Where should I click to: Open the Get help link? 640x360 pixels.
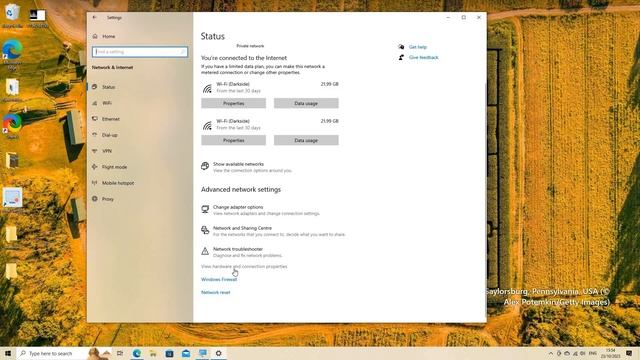418,47
